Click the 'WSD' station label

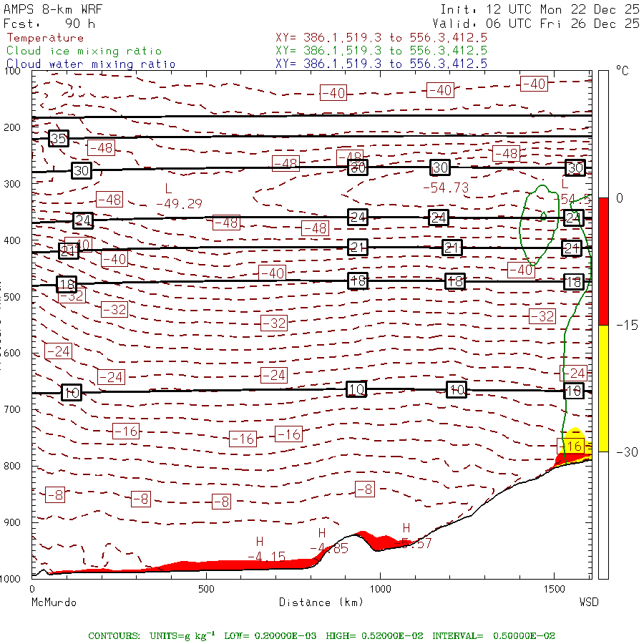pos(589,602)
